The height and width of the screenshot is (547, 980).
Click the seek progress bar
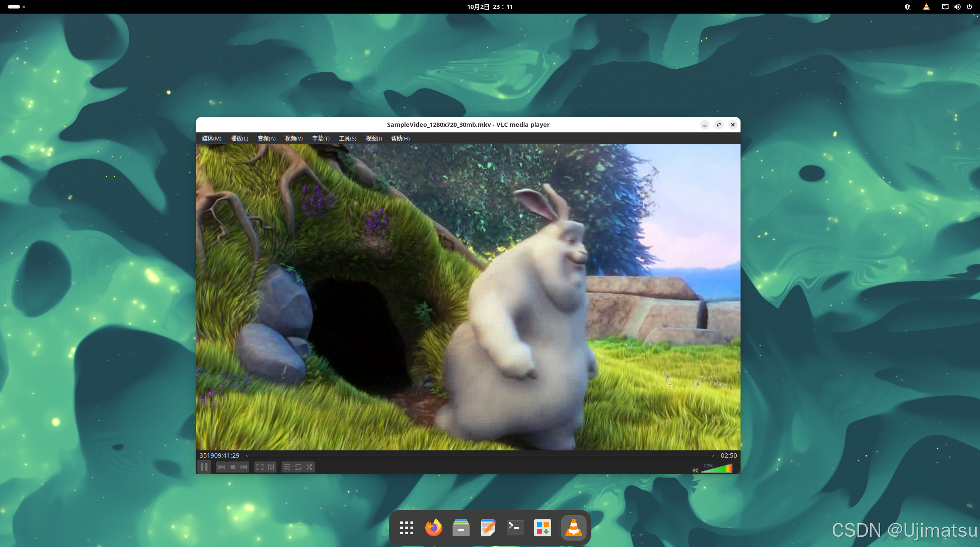pyautogui.click(x=479, y=456)
